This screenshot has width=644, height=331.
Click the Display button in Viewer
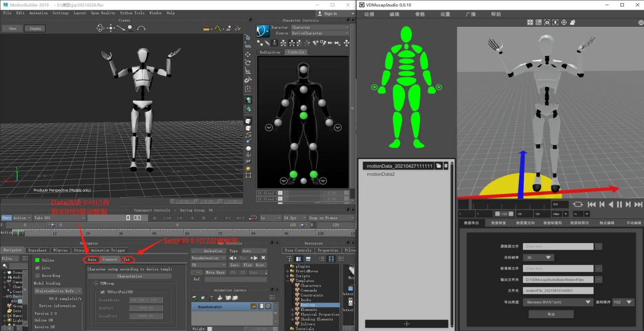[34, 29]
